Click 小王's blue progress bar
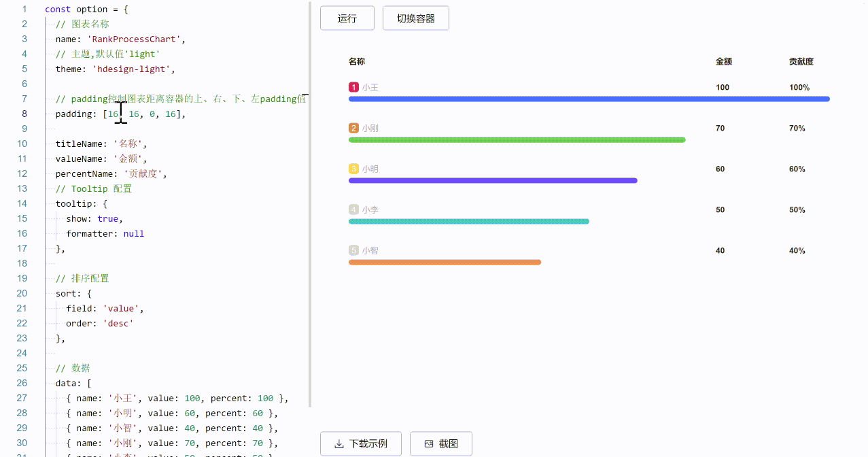 click(x=589, y=99)
